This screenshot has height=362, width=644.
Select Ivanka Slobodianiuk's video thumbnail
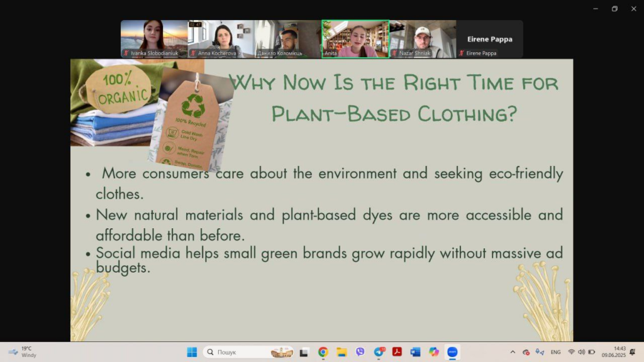154,38
